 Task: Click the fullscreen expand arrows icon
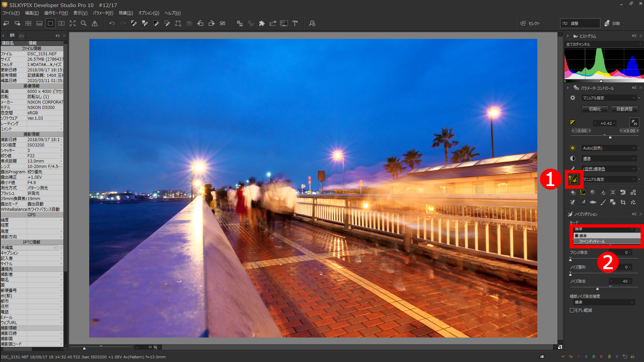coord(72,23)
